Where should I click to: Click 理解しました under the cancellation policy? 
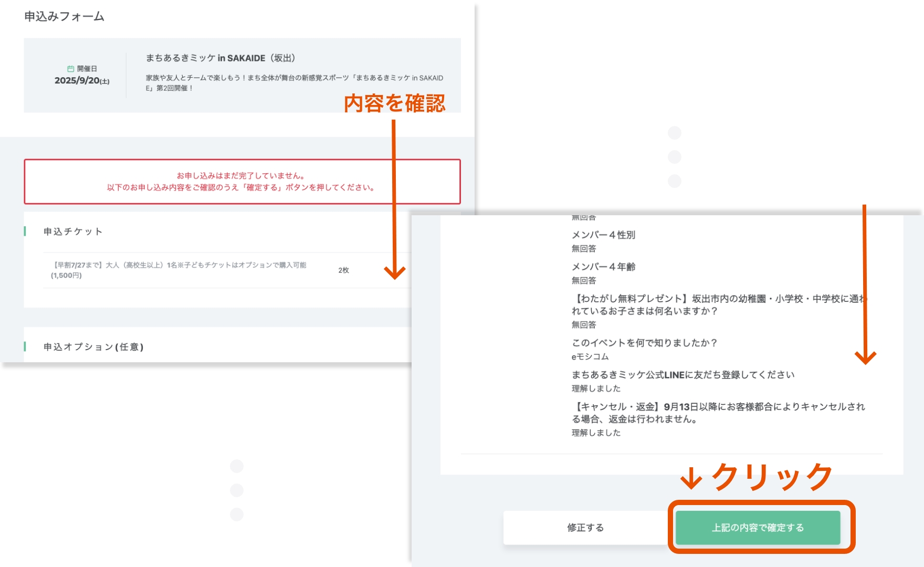[x=596, y=433]
